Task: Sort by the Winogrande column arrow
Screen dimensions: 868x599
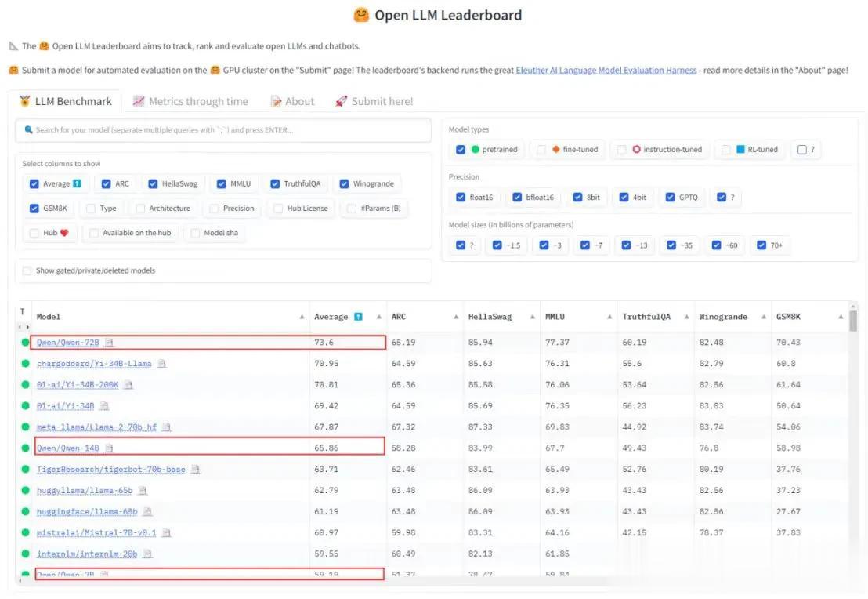Action: [x=763, y=317]
